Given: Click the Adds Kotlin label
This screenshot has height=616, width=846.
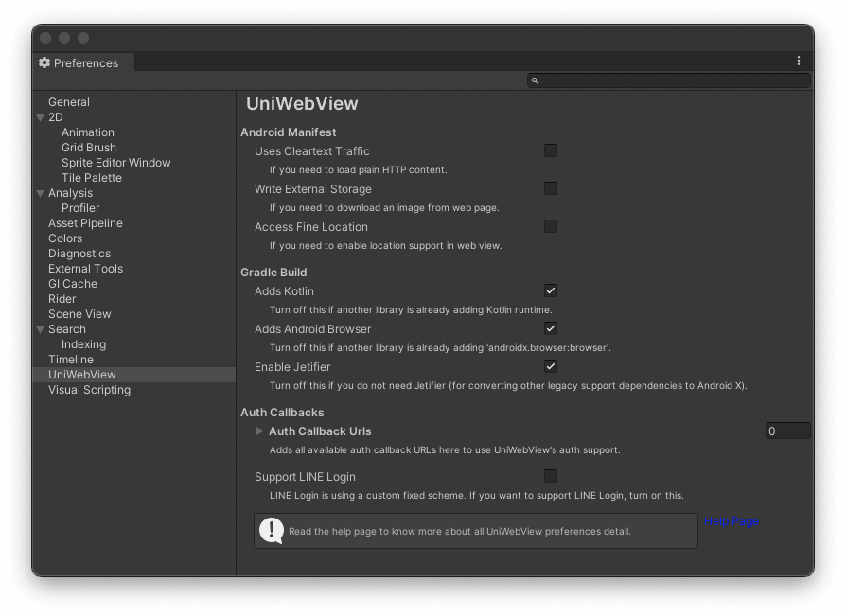Looking at the screenshot, I should pos(284,291).
